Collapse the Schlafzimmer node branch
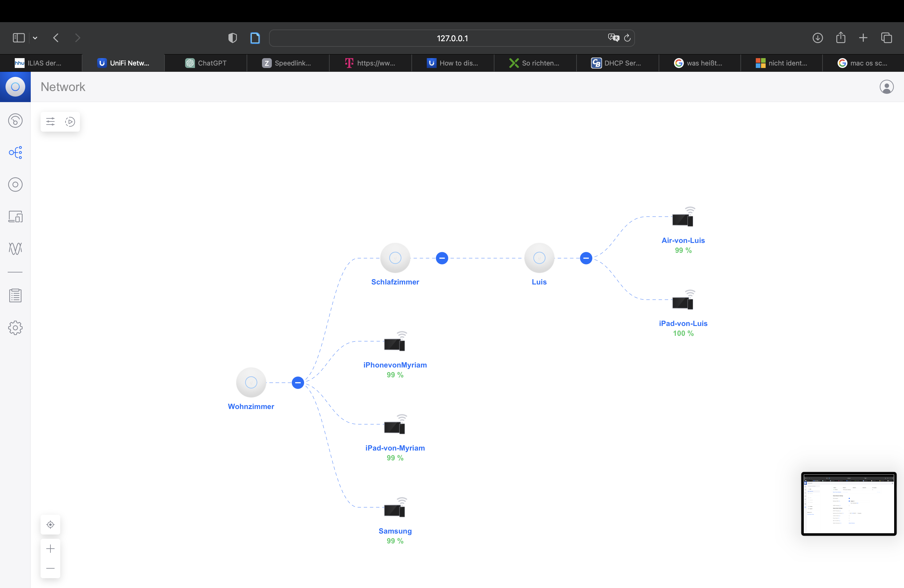 442,258
